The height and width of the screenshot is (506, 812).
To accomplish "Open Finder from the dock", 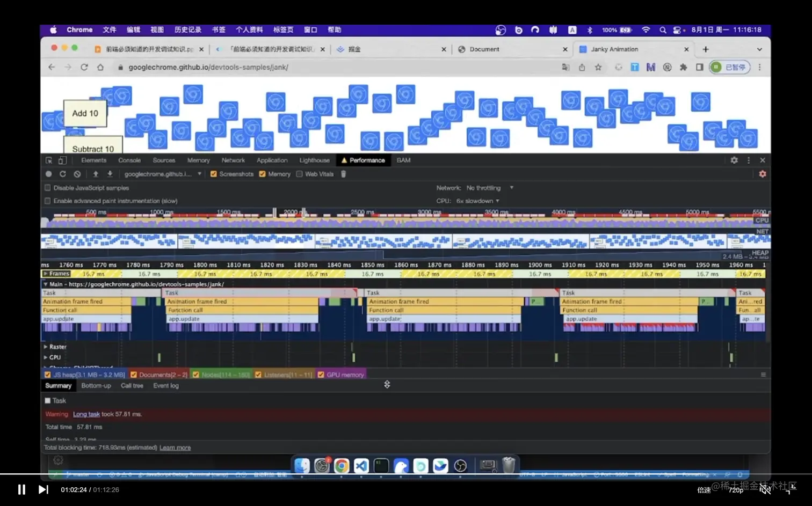I will (x=302, y=465).
